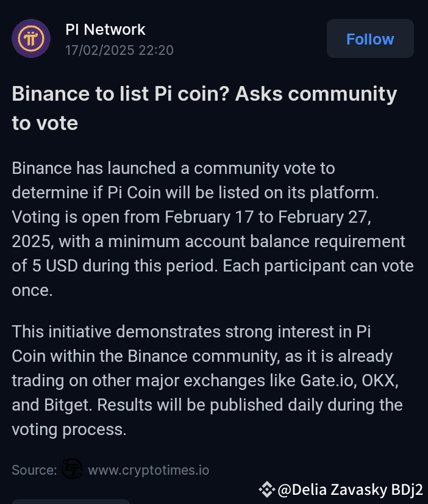428x504 pixels.
Task: Click the Pi symbol inside the avatar
Action: click(31, 39)
